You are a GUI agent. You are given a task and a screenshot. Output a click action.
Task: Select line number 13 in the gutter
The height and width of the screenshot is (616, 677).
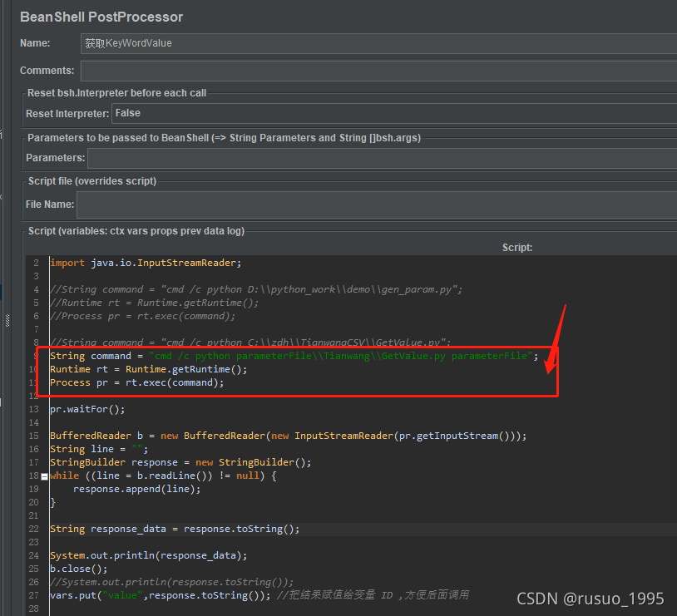pyautogui.click(x=33, y=408)
